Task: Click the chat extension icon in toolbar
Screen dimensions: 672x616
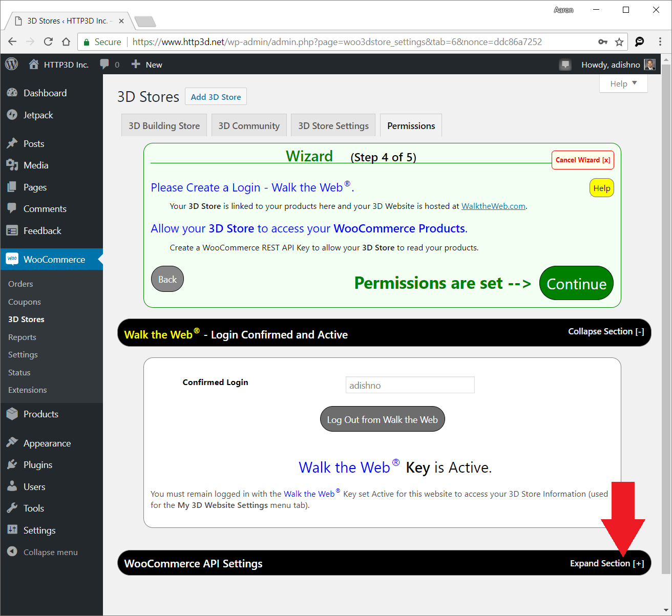Action: 640,42
